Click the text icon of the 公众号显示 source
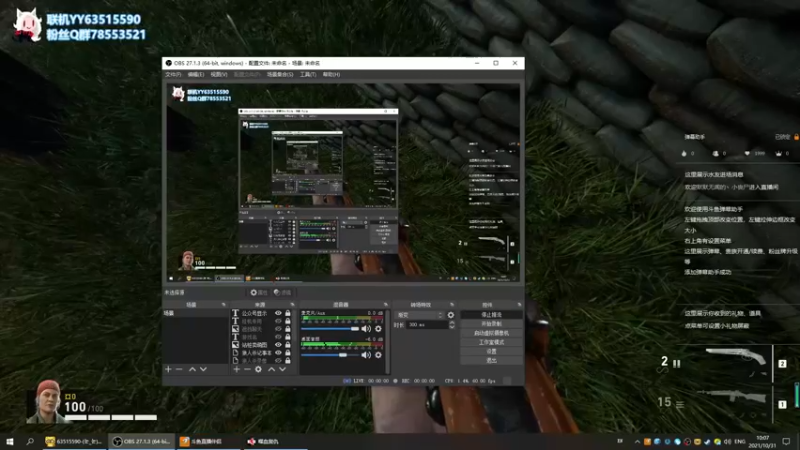Viewport: 800px width, 450px height. tap(235, 313)
